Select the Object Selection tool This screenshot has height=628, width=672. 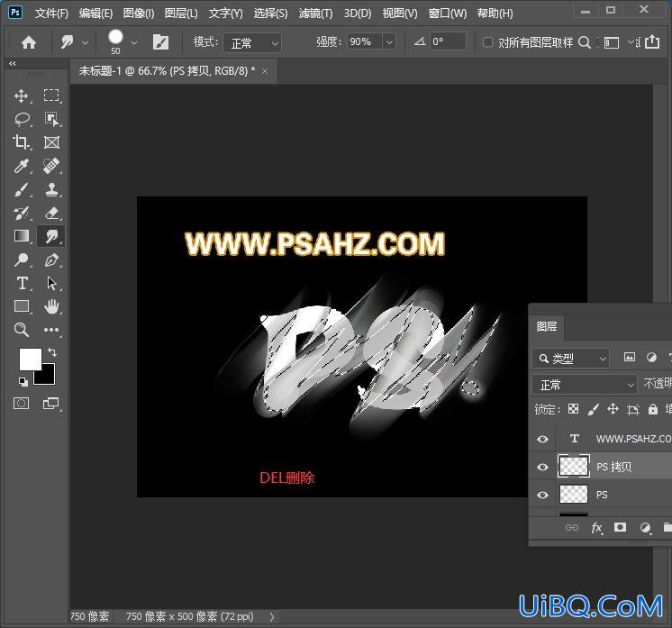click(x=51, y=119)
